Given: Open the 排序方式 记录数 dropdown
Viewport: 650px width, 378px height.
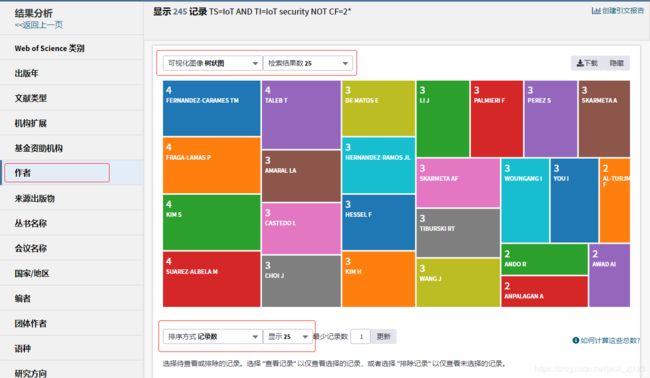Looking at the screenshot, I should coord(213,337).
